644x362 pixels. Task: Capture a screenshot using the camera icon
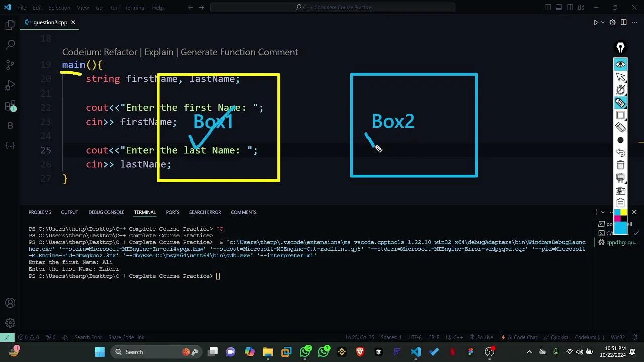click(620, 190)
